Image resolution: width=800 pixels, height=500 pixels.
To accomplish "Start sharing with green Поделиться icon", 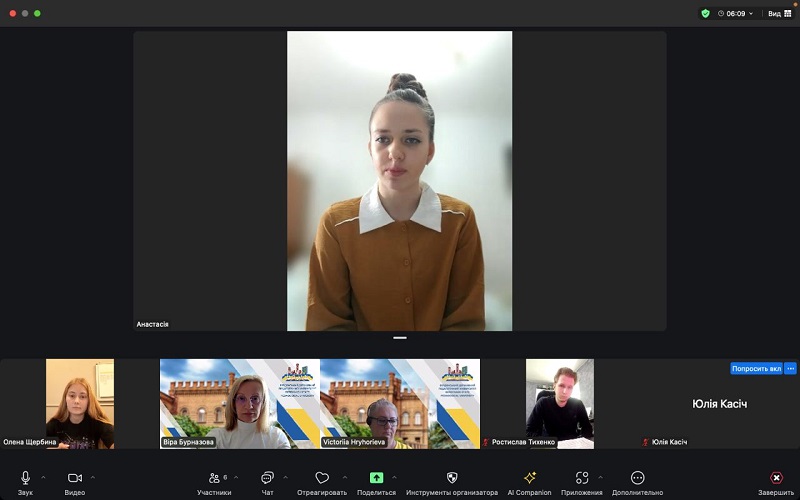I will pyautogui.click(x=376, y=479).
